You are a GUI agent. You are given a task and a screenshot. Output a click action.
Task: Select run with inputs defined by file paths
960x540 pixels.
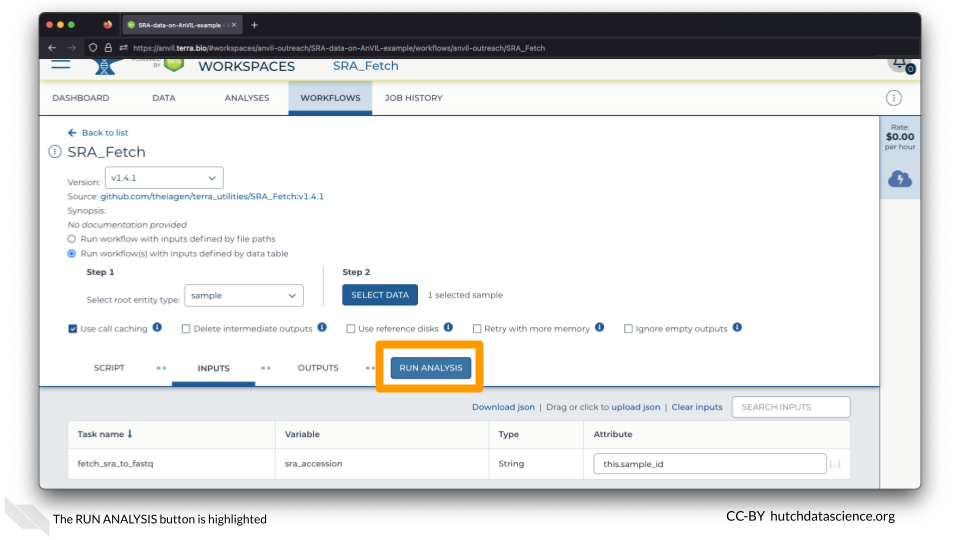(x=72, y=239)
